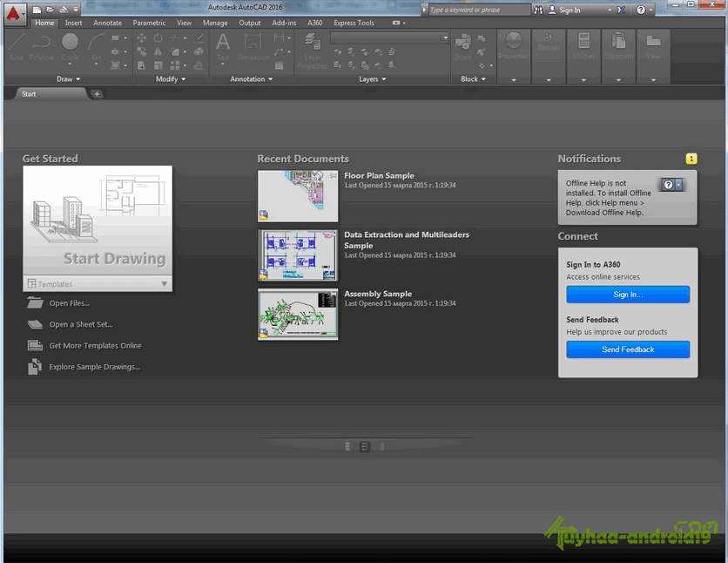Select the Line tool
This screenshot has height=563, width=728.
[17, 47]
